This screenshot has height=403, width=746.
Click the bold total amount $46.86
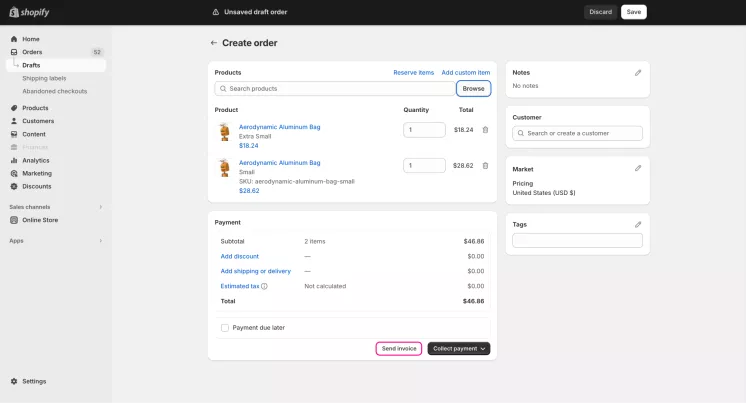point(473,301)
